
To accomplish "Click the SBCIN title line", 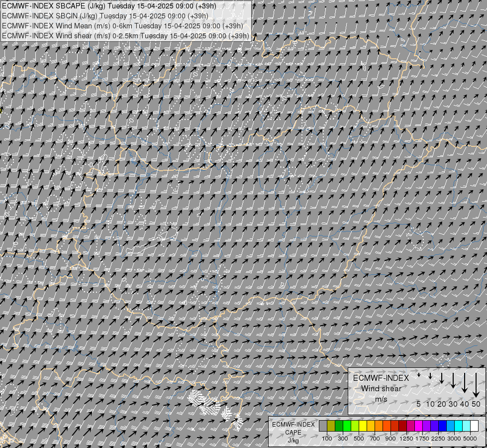I will point(105,16).
